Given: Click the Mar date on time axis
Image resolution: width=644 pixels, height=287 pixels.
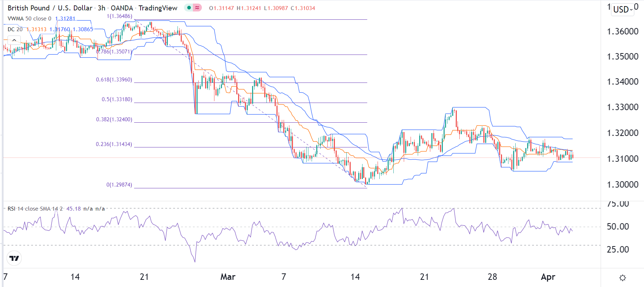Looking at the screenshot, I should coord(228,277).
